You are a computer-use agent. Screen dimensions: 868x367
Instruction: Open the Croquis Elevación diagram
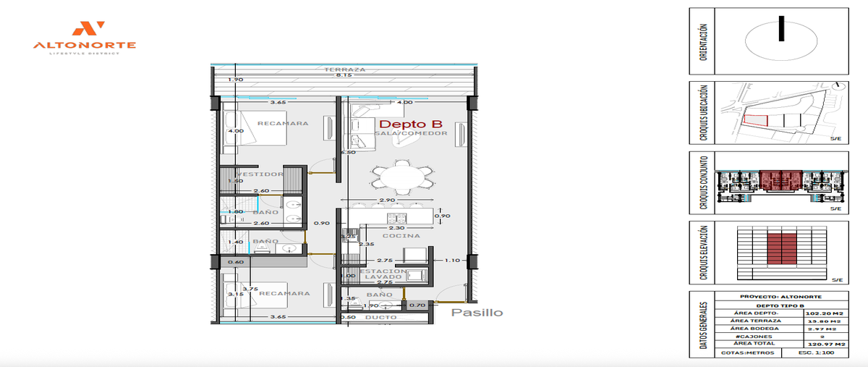click(780, 251)
